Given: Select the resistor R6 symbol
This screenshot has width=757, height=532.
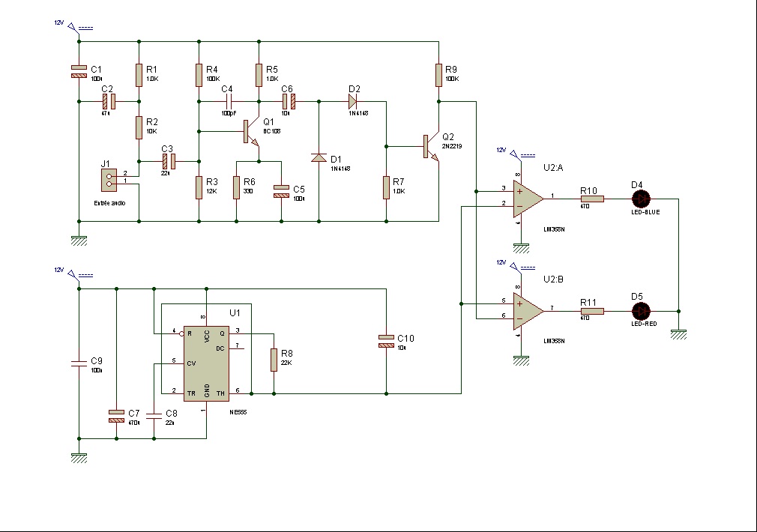Looking at the screenshot, I should 237,187.
